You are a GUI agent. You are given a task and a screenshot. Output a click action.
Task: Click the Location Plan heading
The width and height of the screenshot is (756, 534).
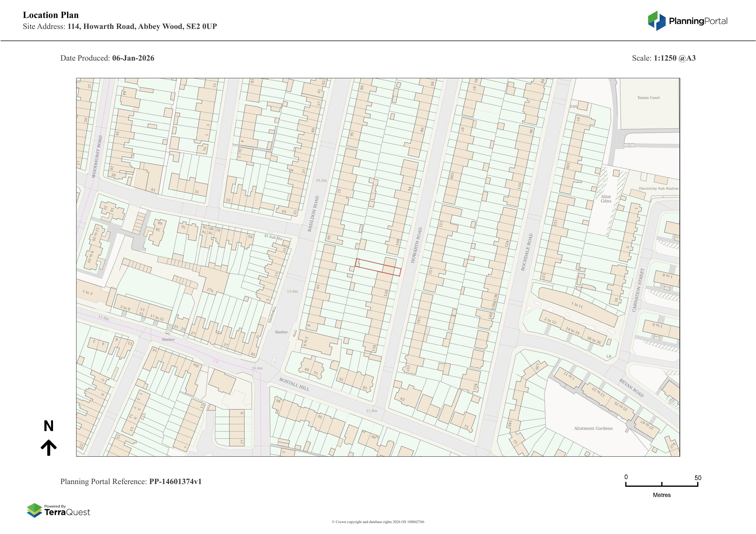pos(51,15)
